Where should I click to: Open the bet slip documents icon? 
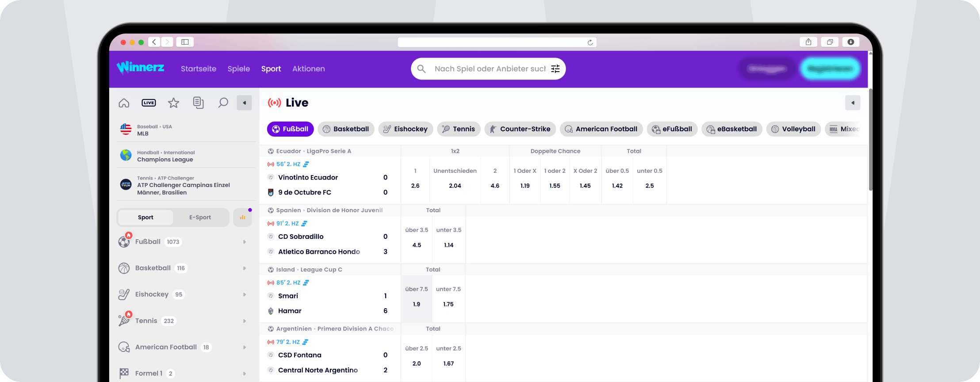(198, 103)
